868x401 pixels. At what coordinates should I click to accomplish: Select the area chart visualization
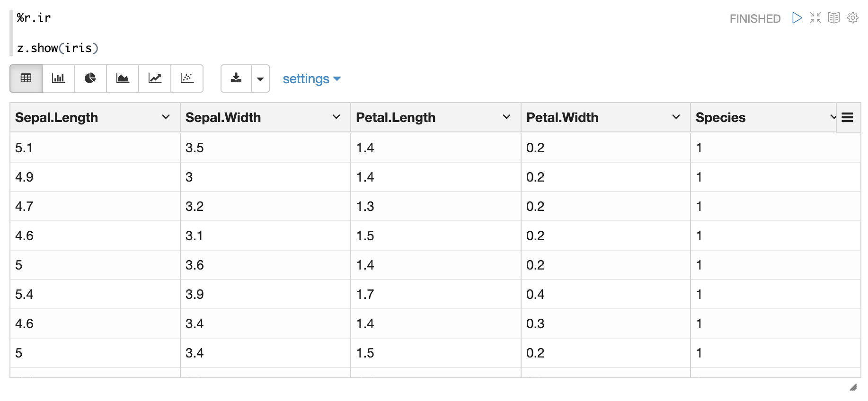click(x=123, y=78)
